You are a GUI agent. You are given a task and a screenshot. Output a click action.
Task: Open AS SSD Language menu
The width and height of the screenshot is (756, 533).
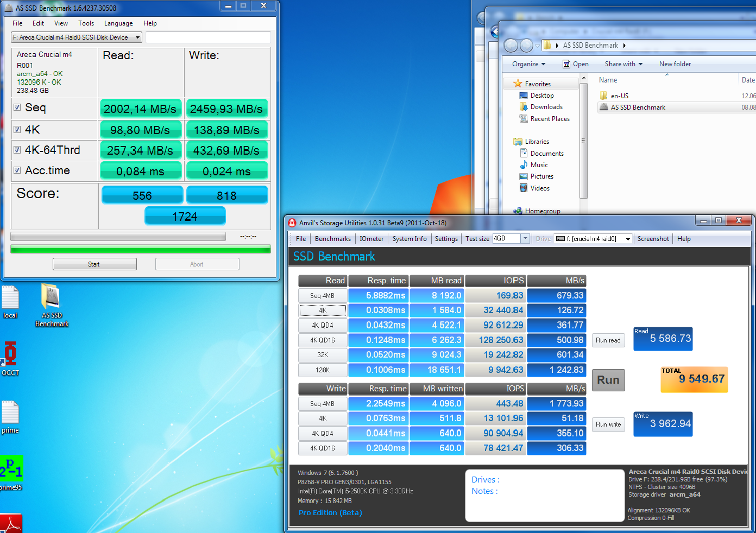click(x=118, y=23)
